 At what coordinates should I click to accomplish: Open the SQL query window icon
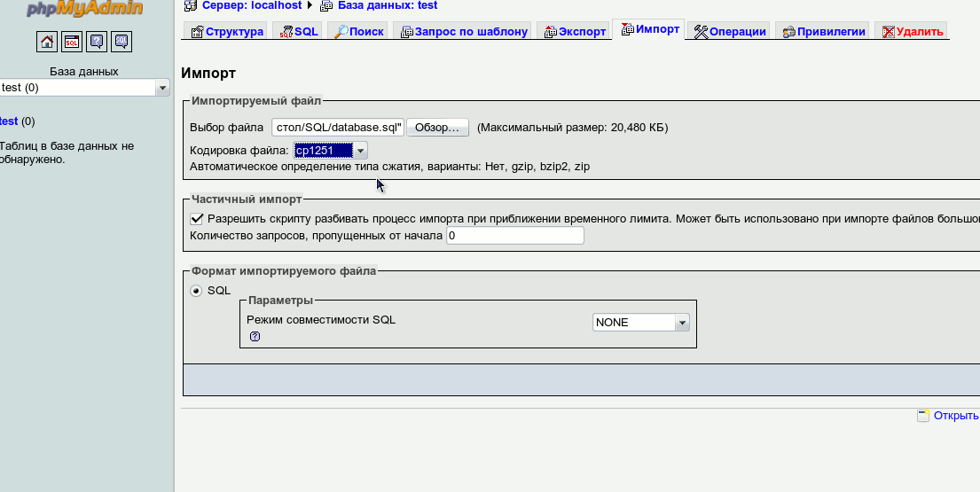pos(72,41)
